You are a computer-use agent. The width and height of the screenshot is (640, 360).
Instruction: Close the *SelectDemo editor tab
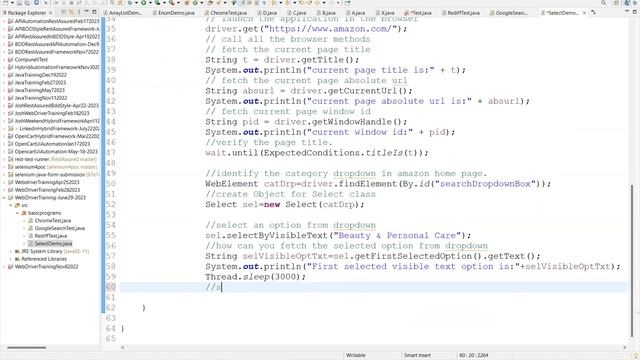[584, 13]
